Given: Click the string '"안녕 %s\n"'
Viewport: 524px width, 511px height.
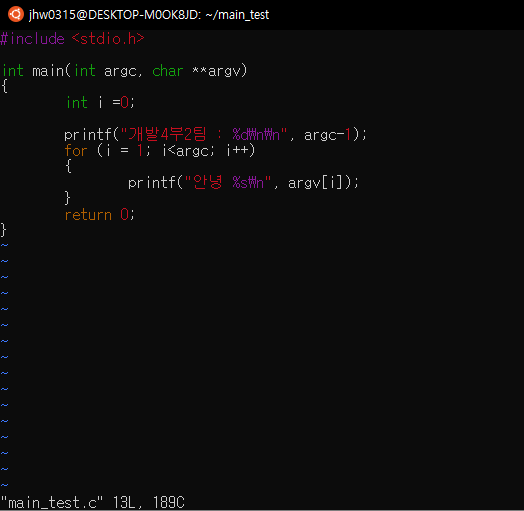Looking at the screenshot, I should pos(228,182).
